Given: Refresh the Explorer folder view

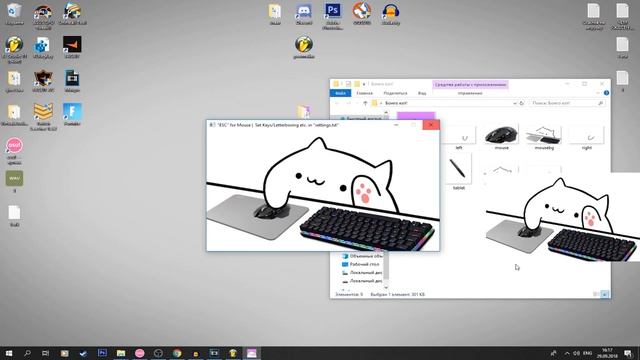Looking at the screenshot, I should [522, 103].
